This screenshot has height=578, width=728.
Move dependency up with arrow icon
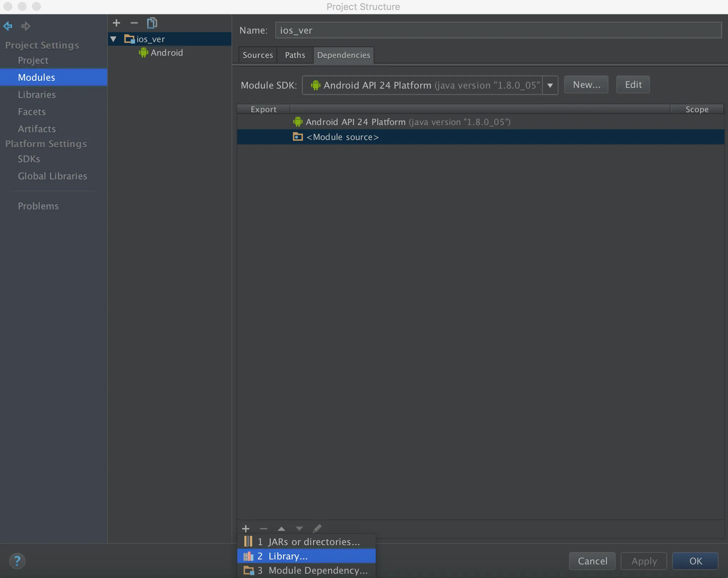(x=281, y=528)
